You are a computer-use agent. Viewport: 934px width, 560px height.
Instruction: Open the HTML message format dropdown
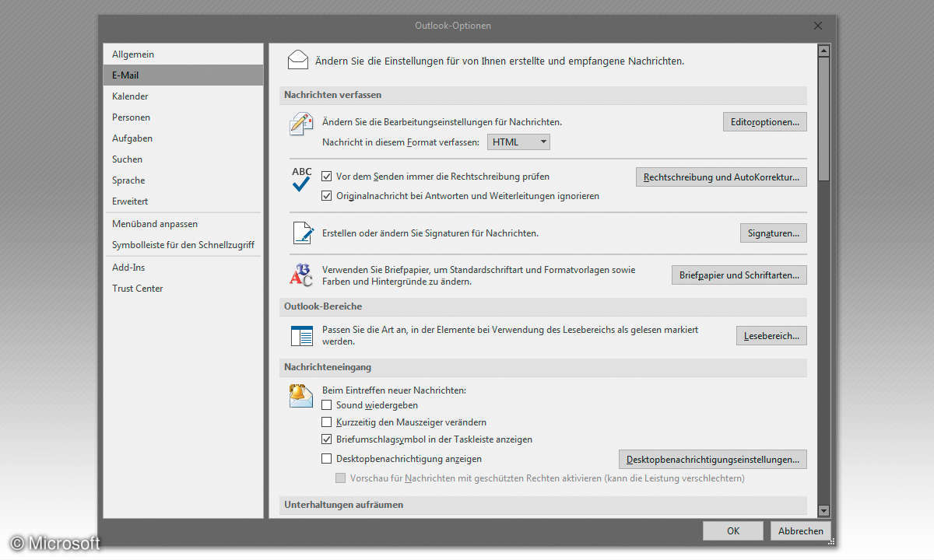(x=518, y=142)
